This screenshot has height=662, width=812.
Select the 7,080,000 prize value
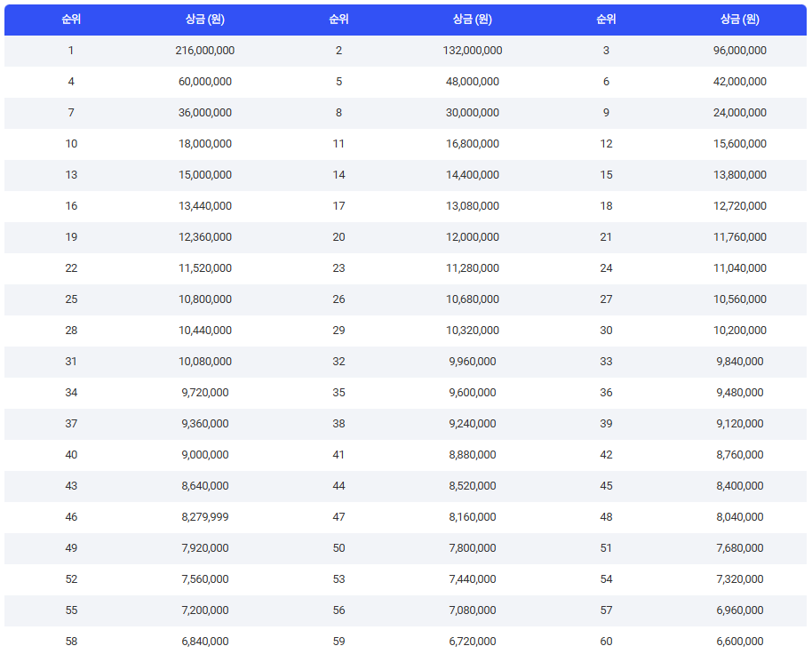coord(473,610)
